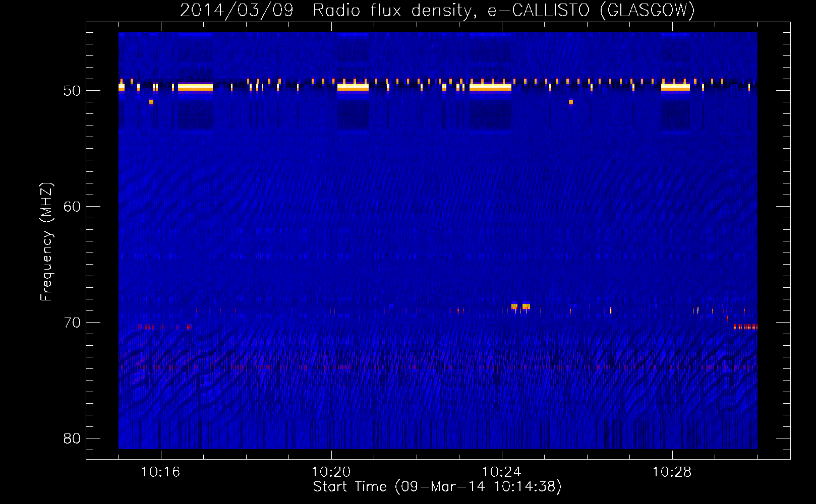Click the 'Frequency (MHZ)' y-axis label
The width and height of the screenshot is (816, 504).
[46, 242]
